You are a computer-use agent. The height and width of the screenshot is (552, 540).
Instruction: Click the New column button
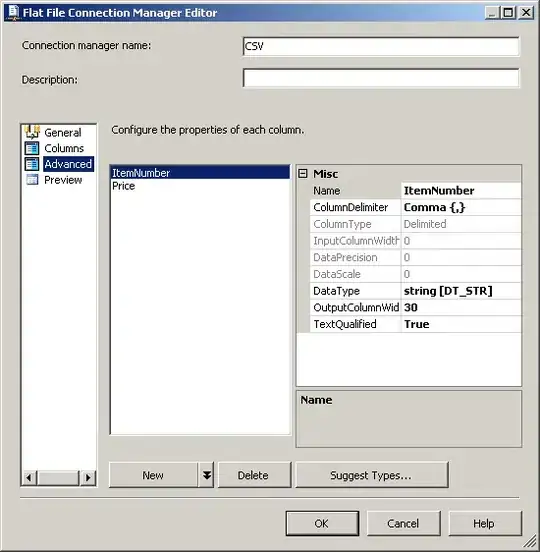coord(153,475)
